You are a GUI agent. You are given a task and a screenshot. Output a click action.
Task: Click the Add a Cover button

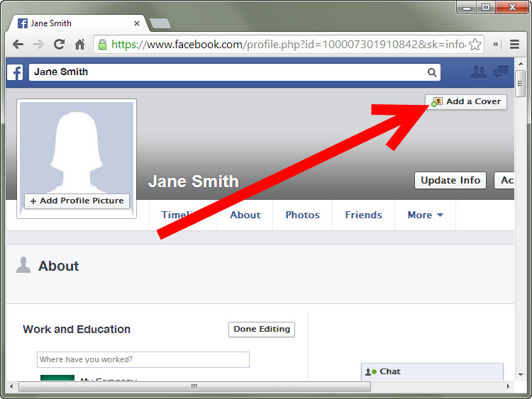466,102
